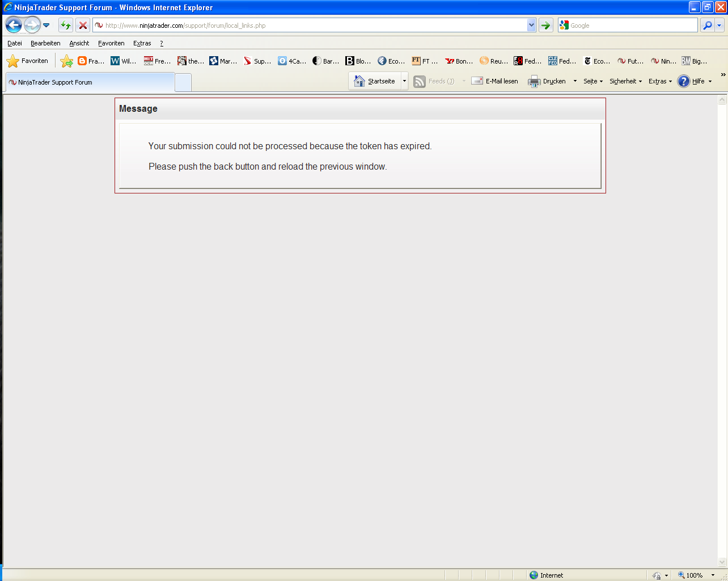Go back using the browser Back arrow
Viewport: 728px width, 581px height.
[x=14, y=25]
